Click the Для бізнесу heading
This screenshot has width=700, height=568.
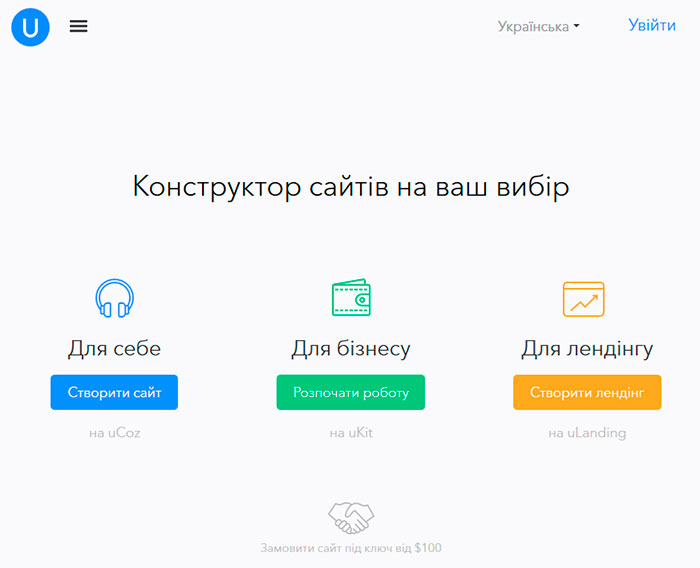click(x=351, y=349)
